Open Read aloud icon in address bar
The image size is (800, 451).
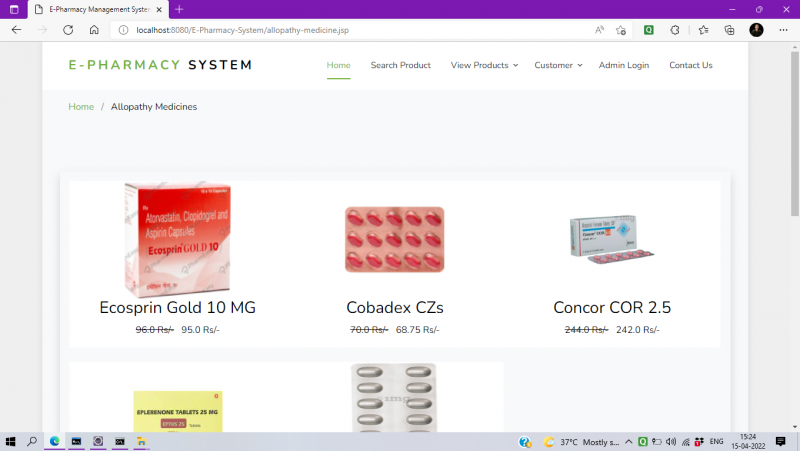point(599,30)
